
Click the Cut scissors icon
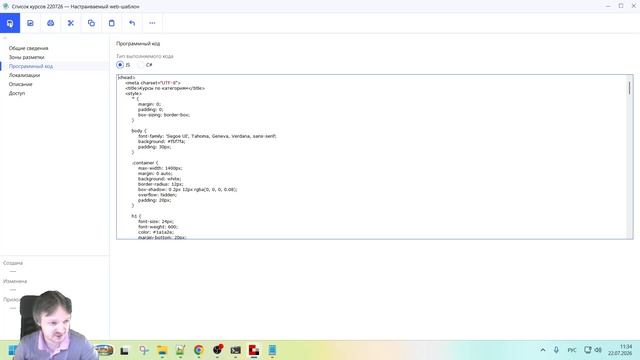click(x=71, y=23)
